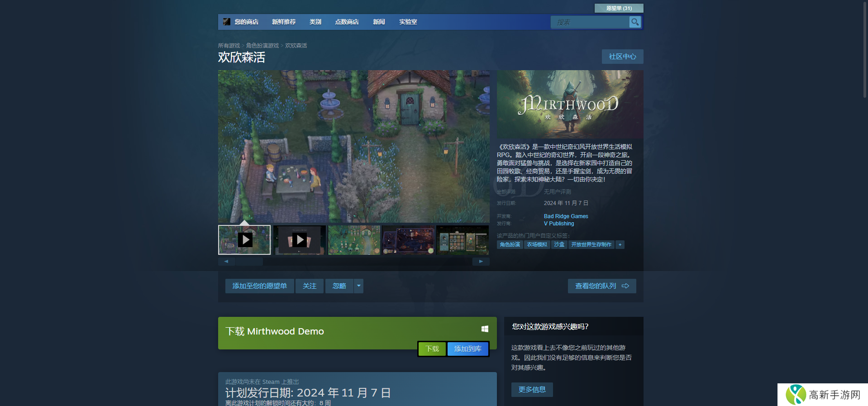
Task: Toggle 忽略 for this game
Action: (x=339, y=286)
